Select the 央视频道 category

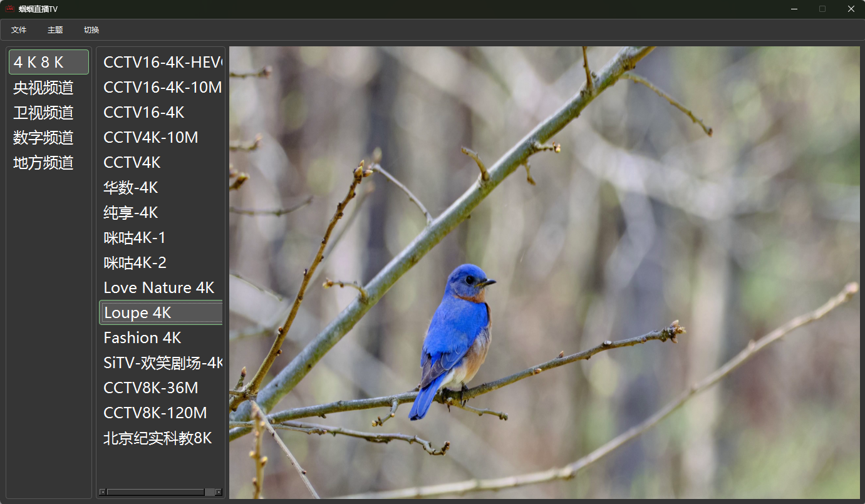click(x=44, y=88)
